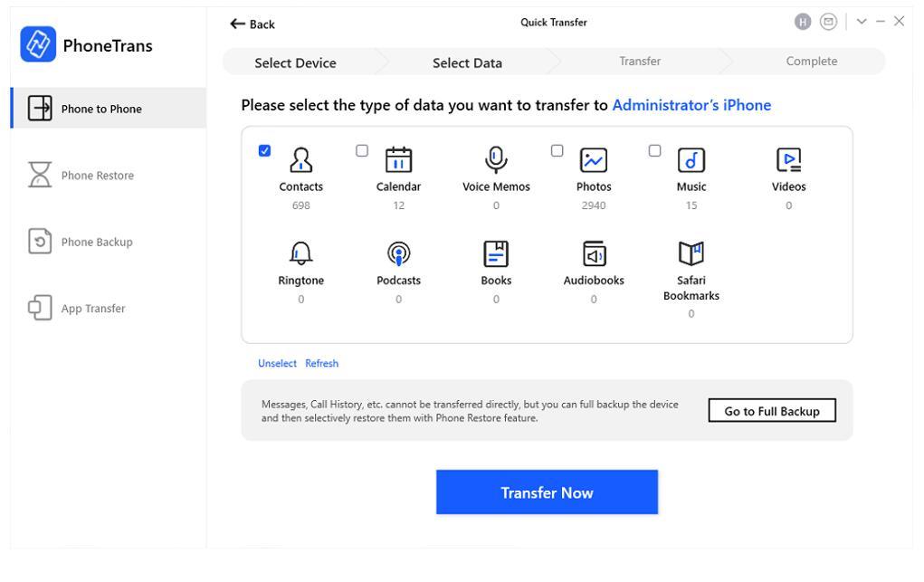Click the Calendar count 12
The height and width of the screenshot is (582, 924).
[399, 205]
